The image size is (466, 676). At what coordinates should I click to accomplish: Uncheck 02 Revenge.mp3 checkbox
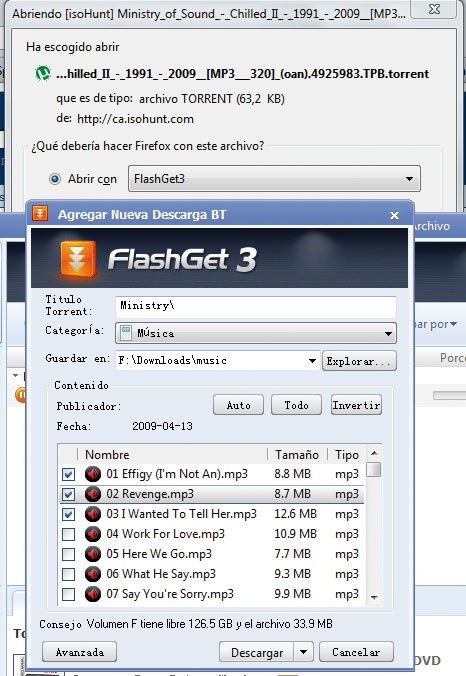69,494
